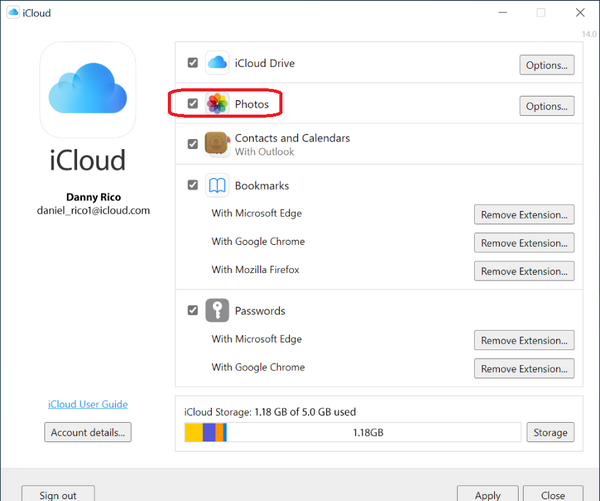Click the orange segment of storage bar
600x501 pixels.
[219, 432]
